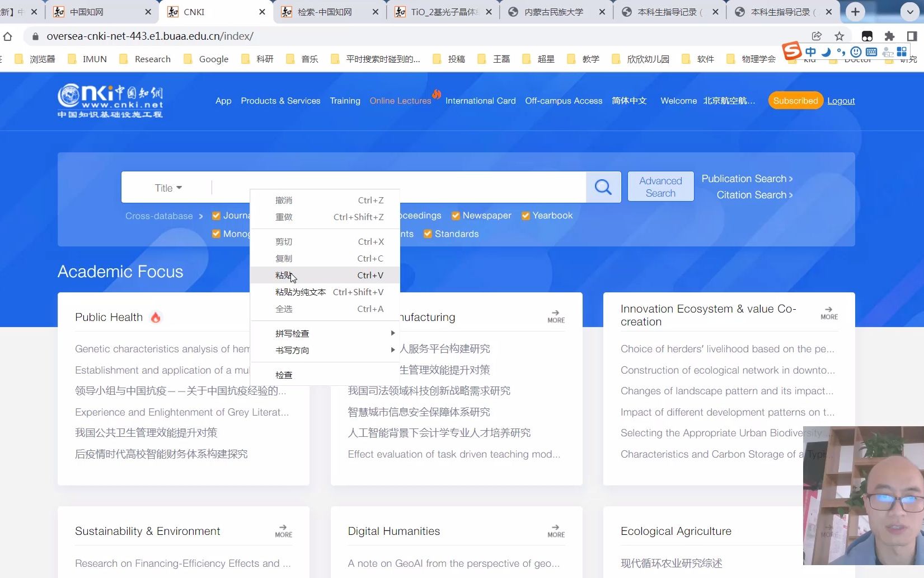Open a new browser tab
Image resolution: width=924 pixels, height=578 pixels.
pyautogui.click(x=855, y=12)
